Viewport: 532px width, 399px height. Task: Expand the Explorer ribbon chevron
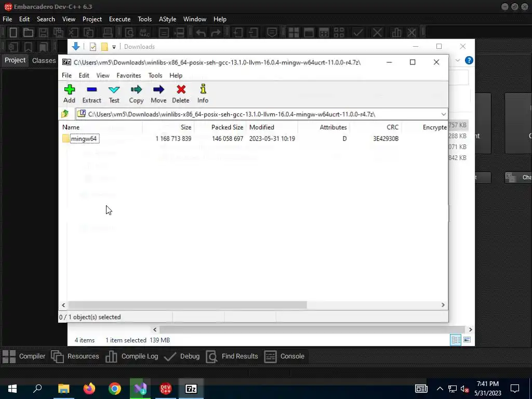pyautogui.click(x=458, y=60)
